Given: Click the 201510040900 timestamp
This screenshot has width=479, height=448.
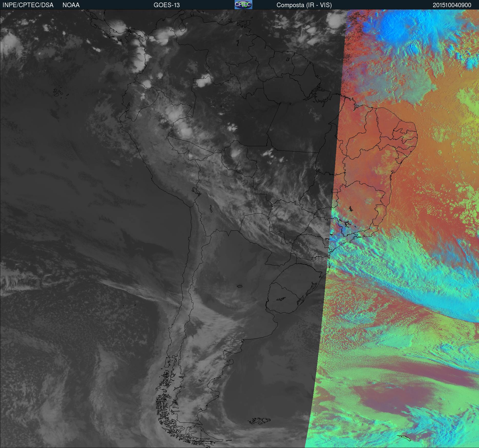Looking at the screenshot, I should click(452, 5).
